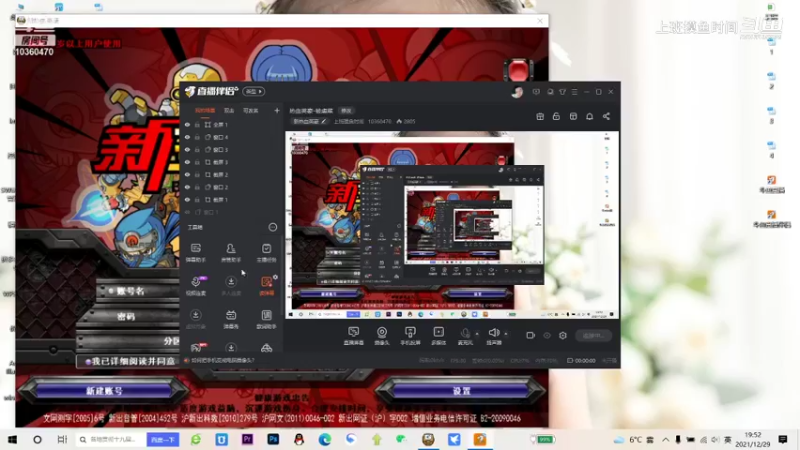Open the user avatar in title bar
The image size is (800, 450).
pos(517,92)
